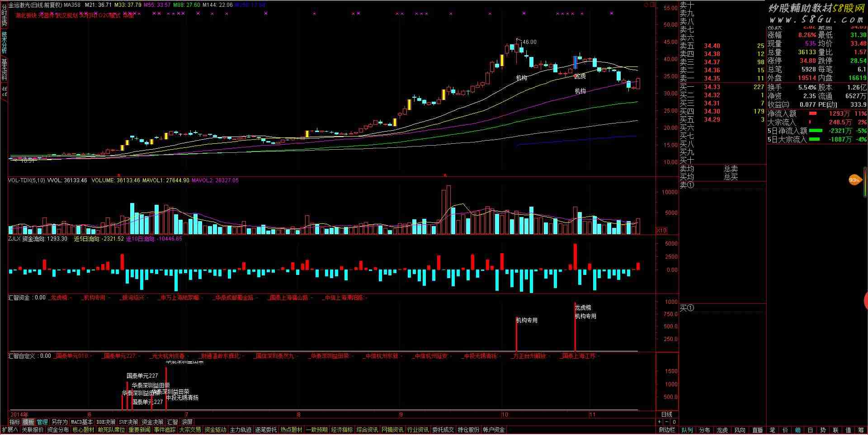This screenshot has height=435, width=868.
Task: Open 资金驱动 tab
Action: (x=215, y=430)
